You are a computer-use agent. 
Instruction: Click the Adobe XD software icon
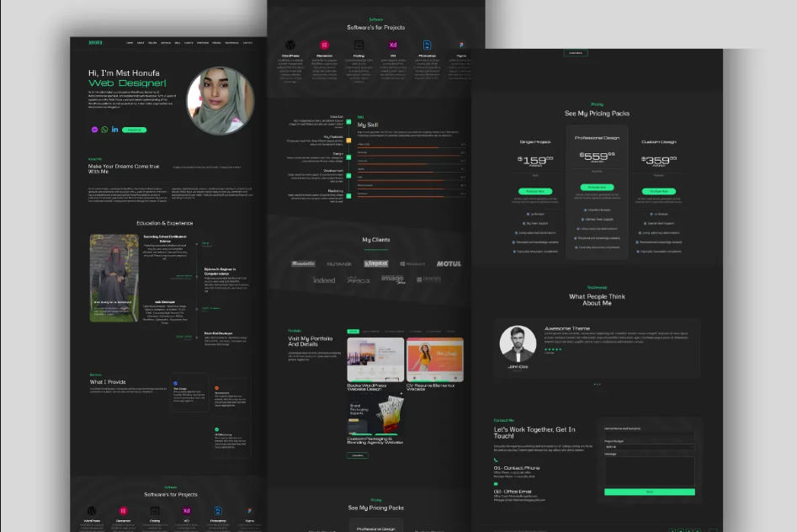393,45
